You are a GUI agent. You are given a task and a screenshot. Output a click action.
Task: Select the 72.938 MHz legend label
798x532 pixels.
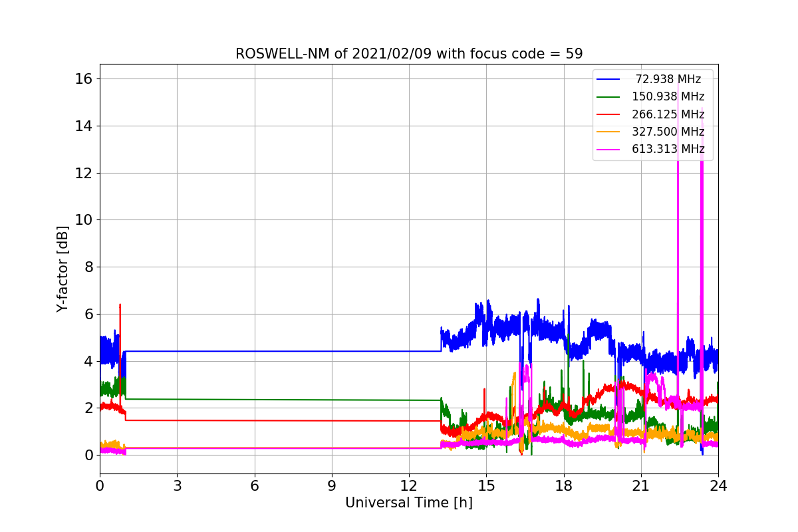pyautogui.click(x=668, y=79)
